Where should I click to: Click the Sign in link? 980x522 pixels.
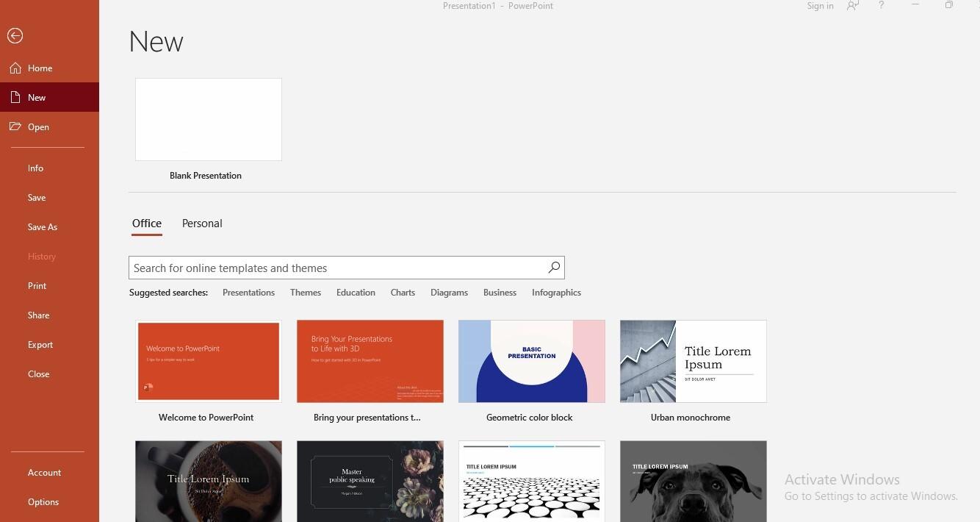(x=820, y=6)
